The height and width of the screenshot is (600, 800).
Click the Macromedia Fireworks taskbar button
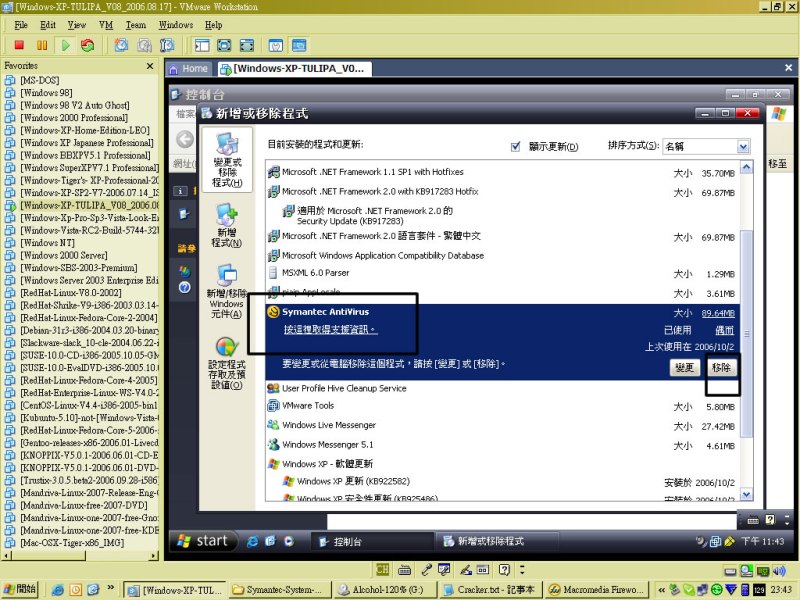tap(595, 590)
